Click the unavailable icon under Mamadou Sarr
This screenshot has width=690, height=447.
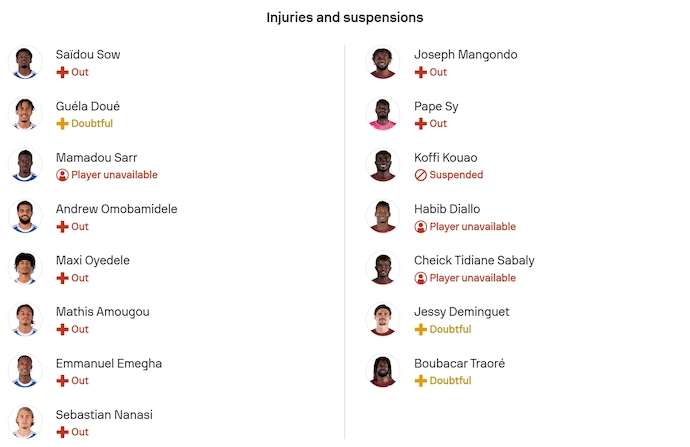(62, 175)
